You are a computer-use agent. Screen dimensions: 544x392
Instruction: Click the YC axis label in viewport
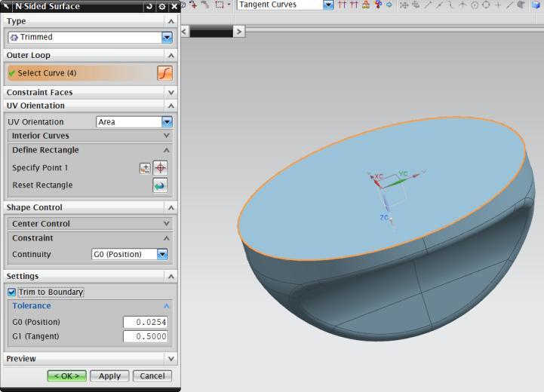coord(403,173)
